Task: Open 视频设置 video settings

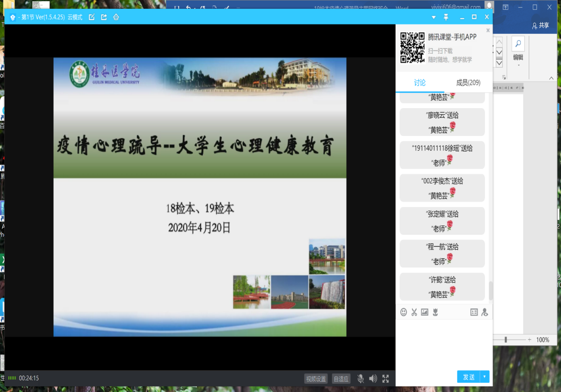Action: click(x=316, y=379)
